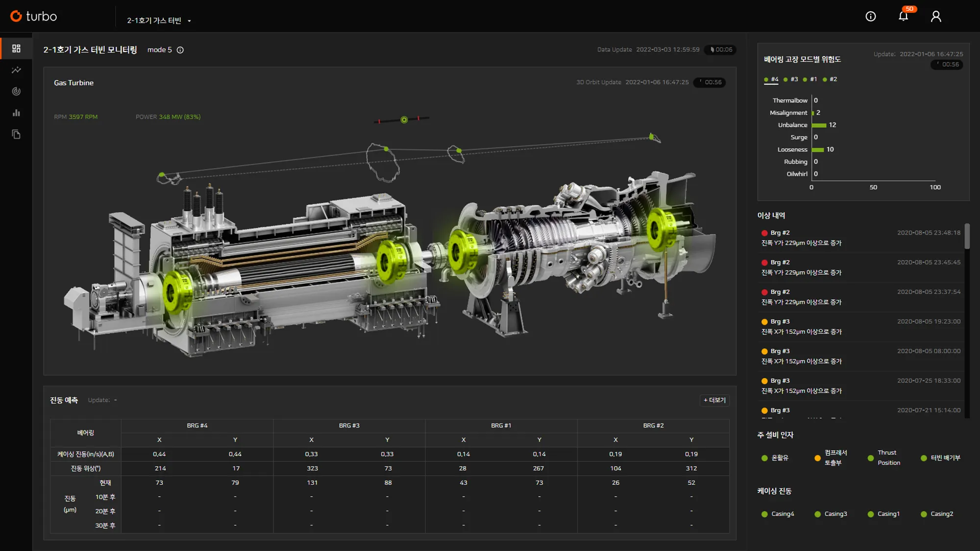Click the info icon in top bar
The image size is (980, 551).
tap(871, 17)
